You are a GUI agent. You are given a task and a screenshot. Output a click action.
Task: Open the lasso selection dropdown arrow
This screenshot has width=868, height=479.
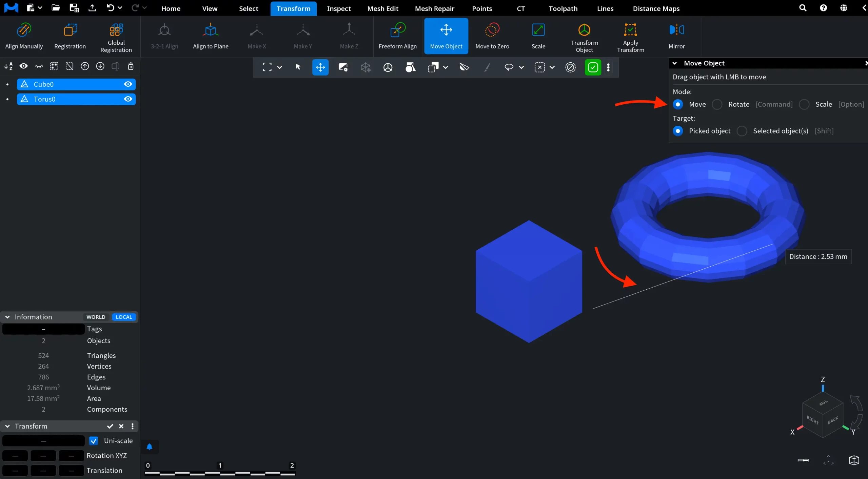click(521, 67)
